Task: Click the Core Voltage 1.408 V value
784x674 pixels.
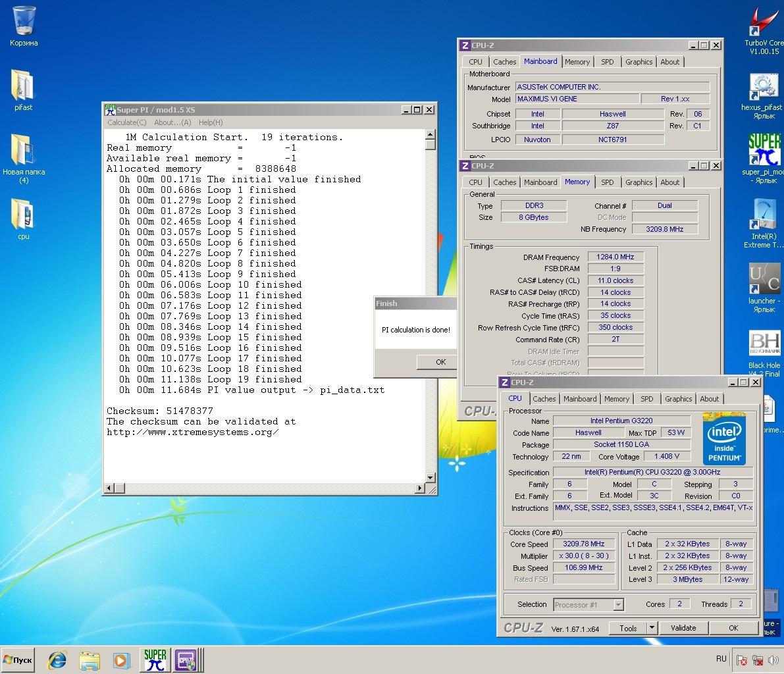Action: (667, 457)
